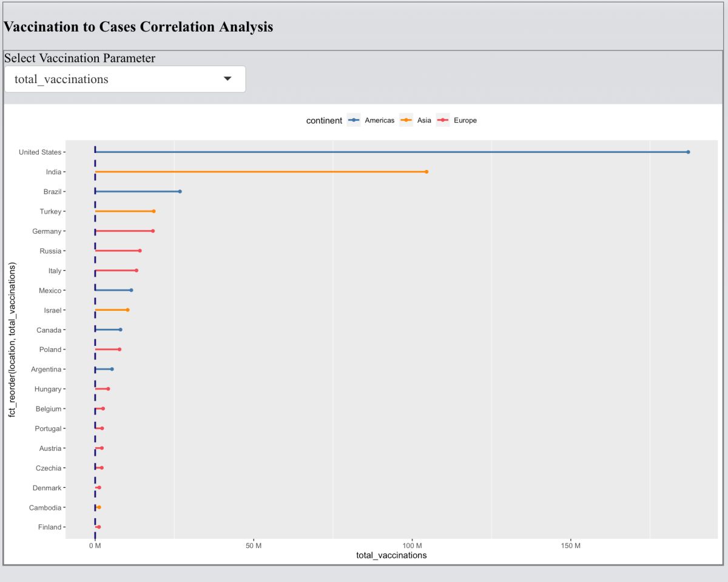Click the 'Select Vaccination Parameter' label
The height and width of the screenshot is (582, 728).
tap(80, 58)
